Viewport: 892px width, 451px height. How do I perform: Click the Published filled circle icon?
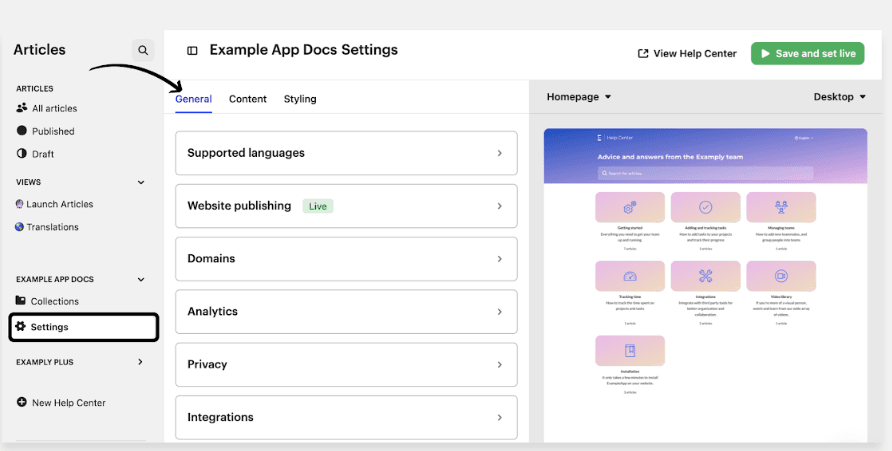22,130
